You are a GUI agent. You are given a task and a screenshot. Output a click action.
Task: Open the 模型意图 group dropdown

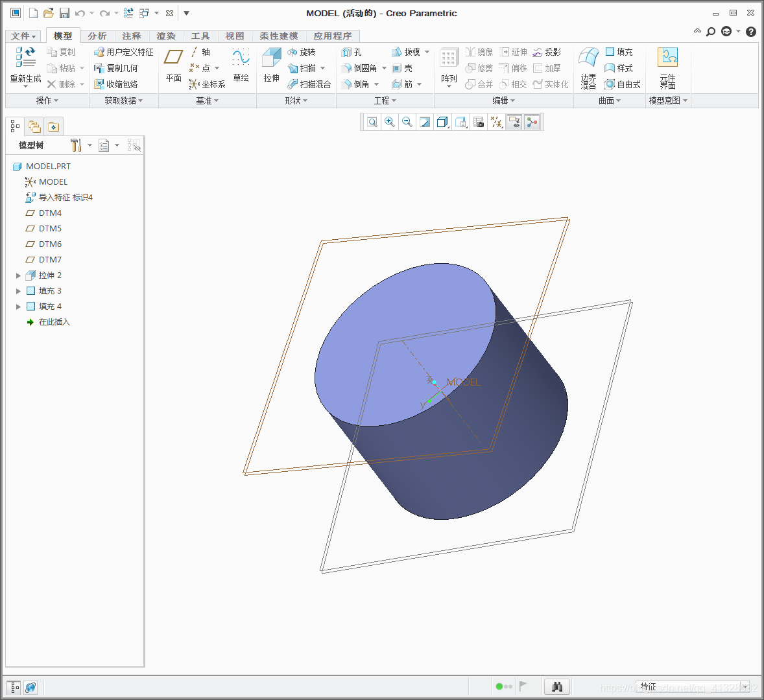pos(668,100)
